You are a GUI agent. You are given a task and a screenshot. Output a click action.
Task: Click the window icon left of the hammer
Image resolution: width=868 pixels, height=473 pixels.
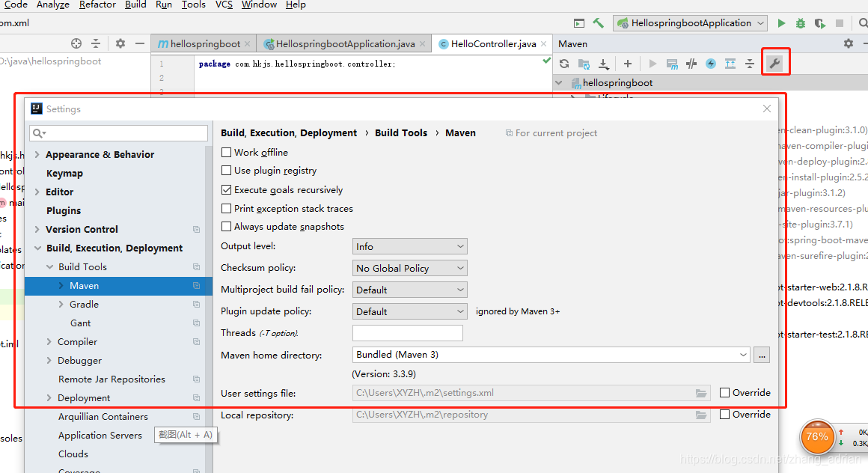click(x=579, y=23)
